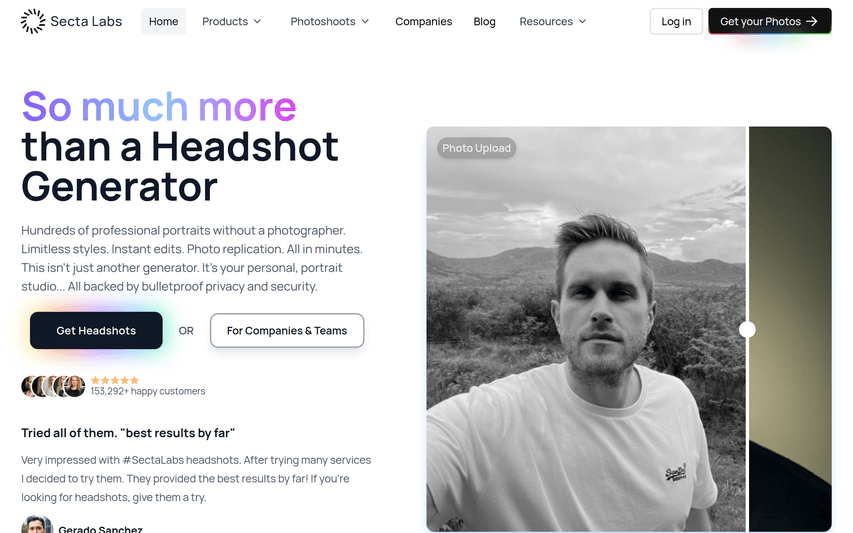Click the black-and-white selfie photo
Viewport: 853px width, 533px height.
point(586,329)
